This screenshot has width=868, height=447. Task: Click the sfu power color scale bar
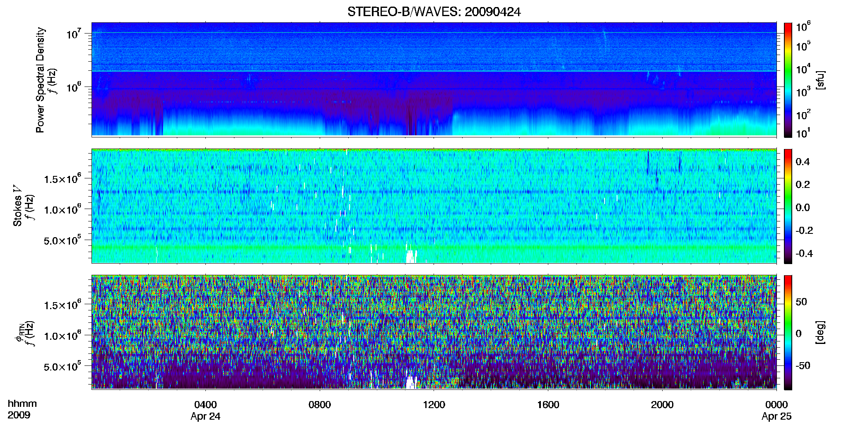click(x=788, y=80)
